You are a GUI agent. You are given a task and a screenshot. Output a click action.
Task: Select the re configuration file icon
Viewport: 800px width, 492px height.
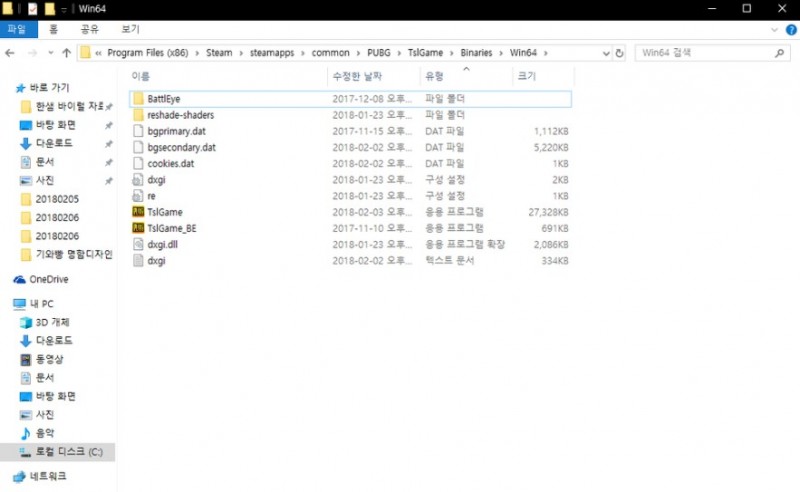pyautogui.click(x=138, y=196)
